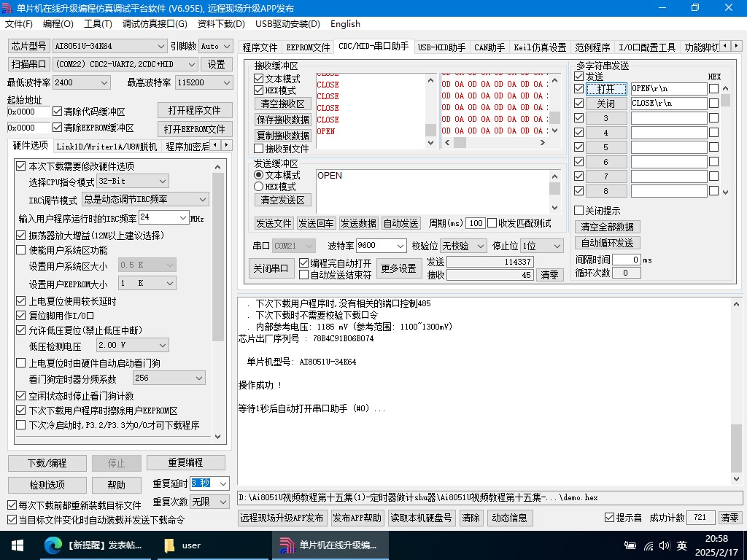Screen dimensions: 747x560
Task: Click the 清空接收区 button
Action: (x=282, y=104)
